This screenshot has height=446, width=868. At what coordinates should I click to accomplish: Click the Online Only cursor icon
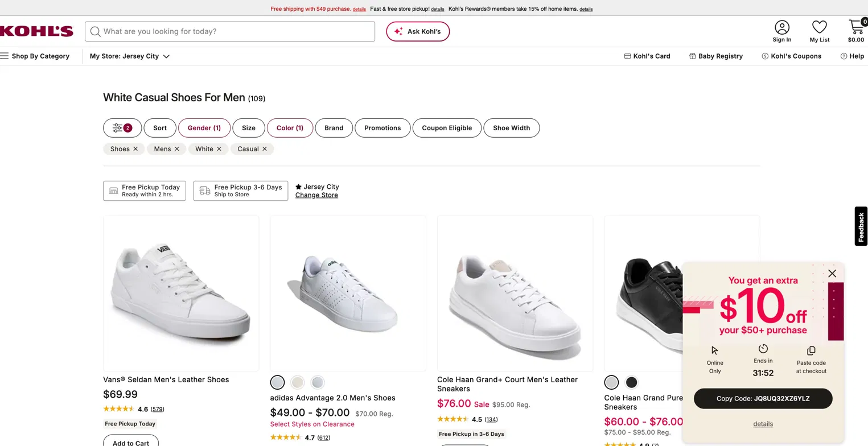pos(715,350)
